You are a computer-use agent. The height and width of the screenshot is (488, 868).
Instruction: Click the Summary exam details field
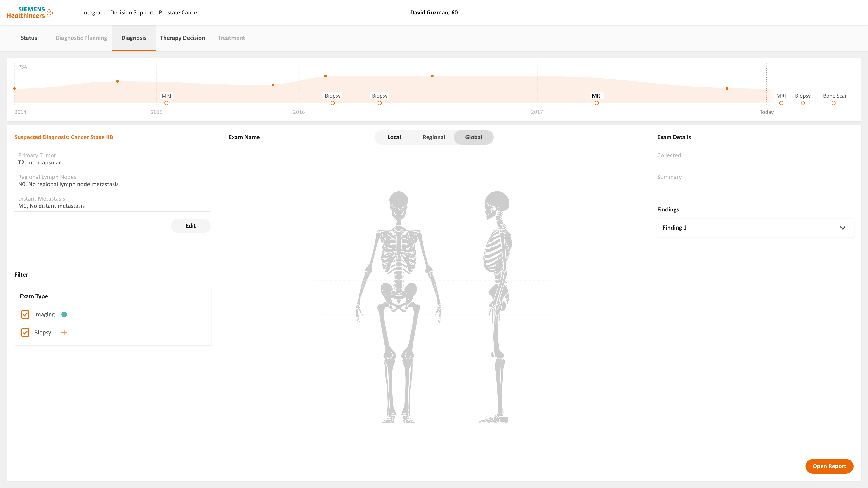(755, 181)
